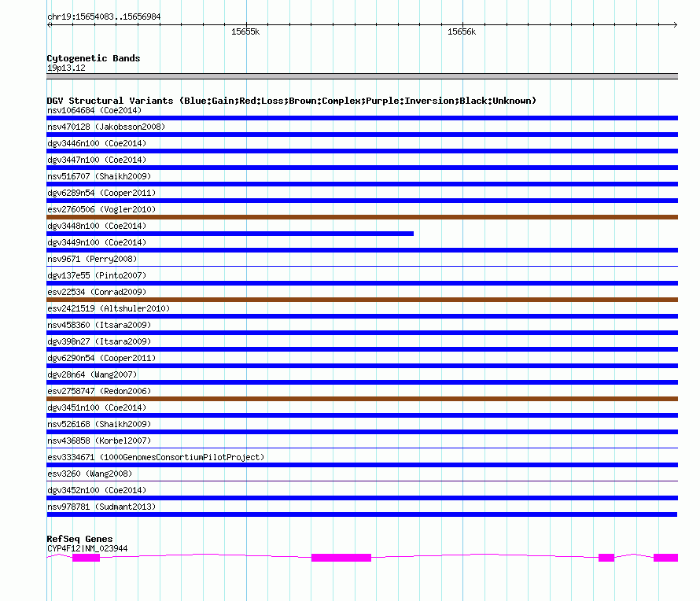Select the nsv470128 (Jakobsson2008) variant label
This screenshot has height=601, width=700.
tap(106, 127)
